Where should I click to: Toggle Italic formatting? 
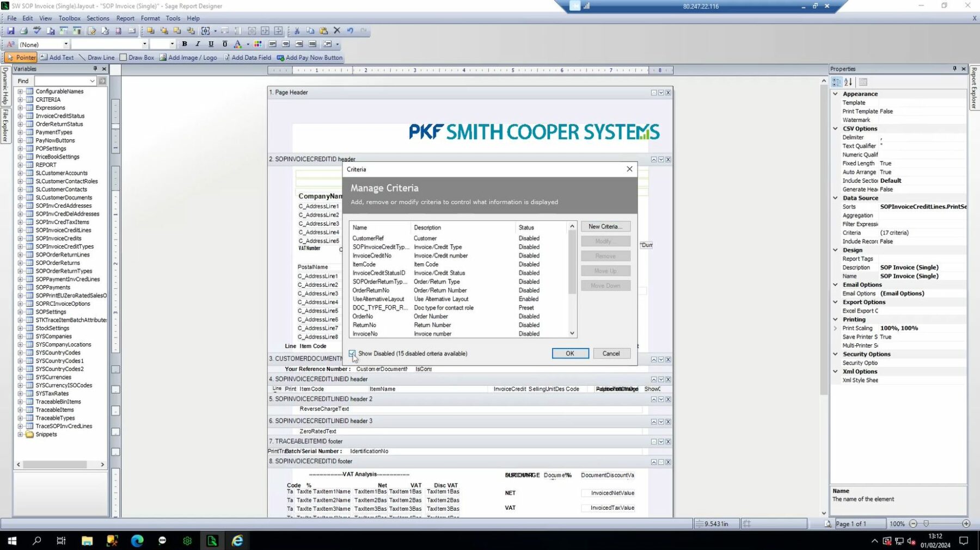(198, 44)
